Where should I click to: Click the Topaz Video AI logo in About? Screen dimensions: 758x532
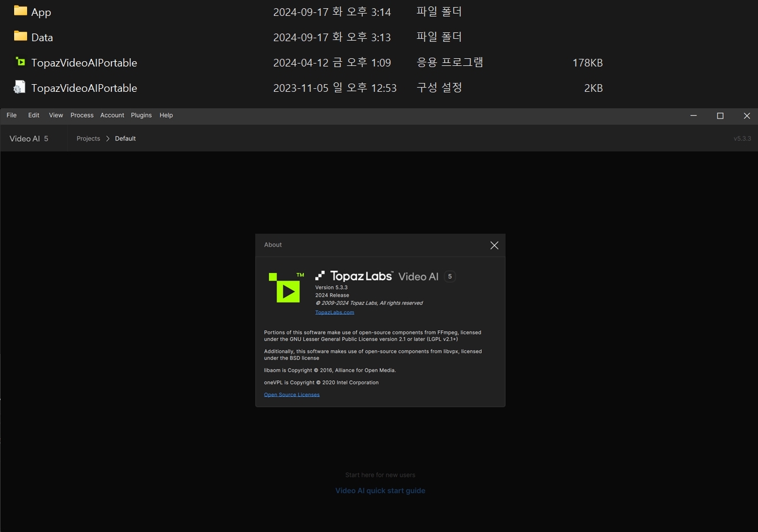click(287, 287)
